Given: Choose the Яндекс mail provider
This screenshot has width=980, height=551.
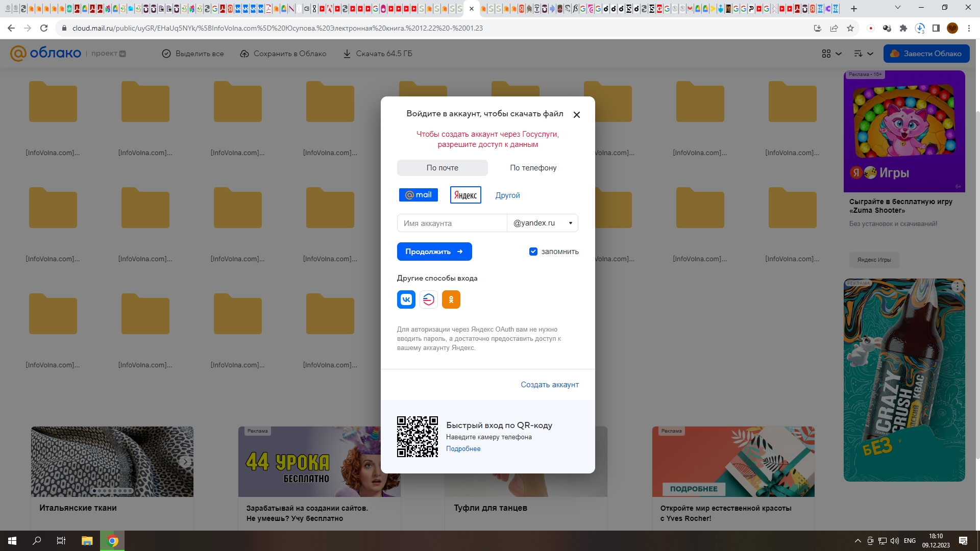Looking at the screenshot, I should 465,195.
